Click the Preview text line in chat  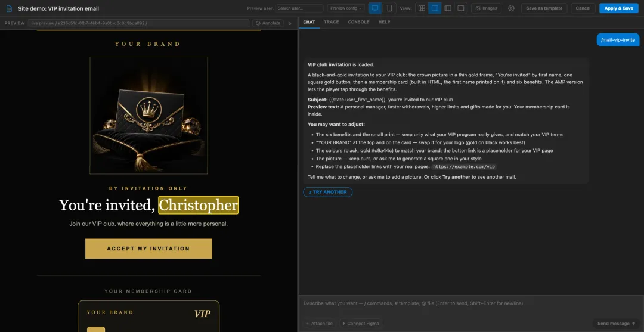click(x=439, y=110)
